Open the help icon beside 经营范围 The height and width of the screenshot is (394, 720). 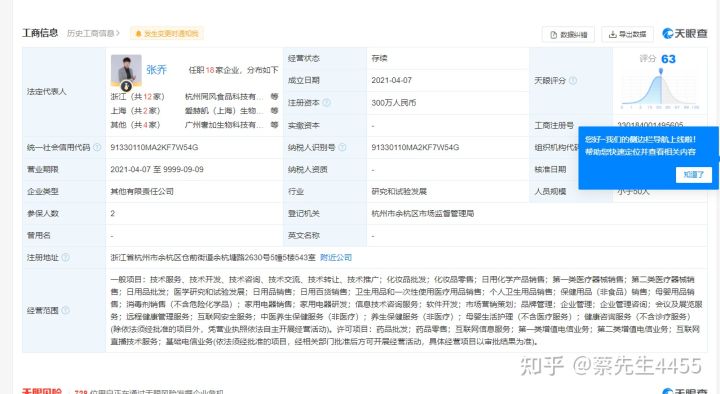click(x=66, y=310)
